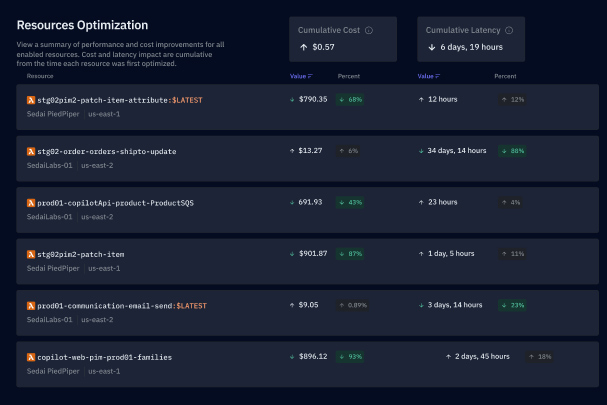Sort by the latency Value column
Image resolution: width=607 pixels, height=405 pixels.
429,76
